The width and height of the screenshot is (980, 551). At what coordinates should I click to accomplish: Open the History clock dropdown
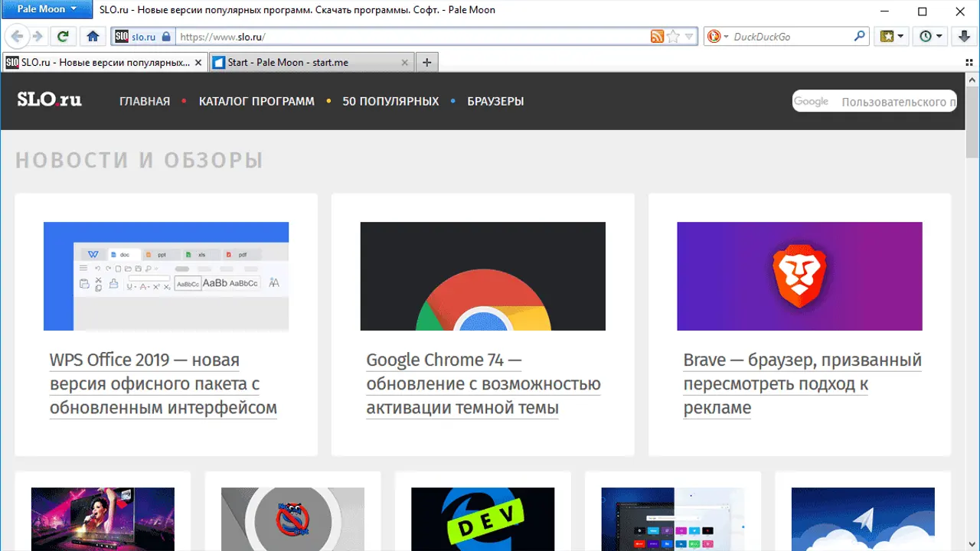(930, 36)
